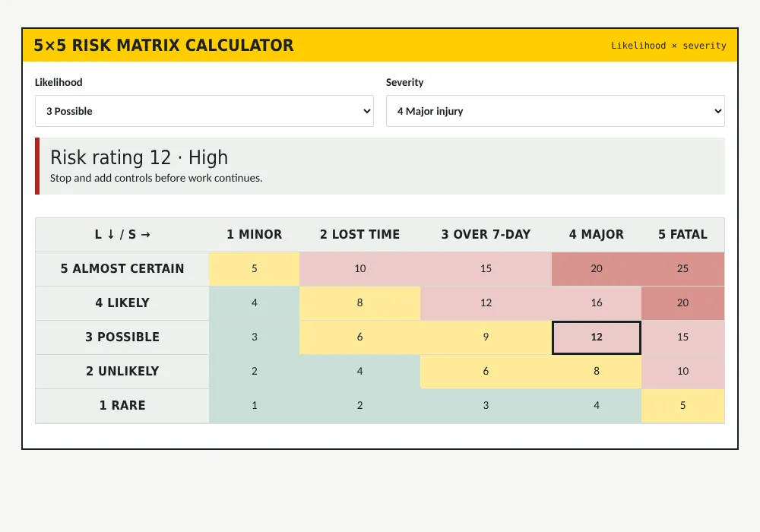760x532 pixels.
Task: Click the 5×5 RISK MATRIX CALCULATOR title
Action: click(x=163, y=45)
